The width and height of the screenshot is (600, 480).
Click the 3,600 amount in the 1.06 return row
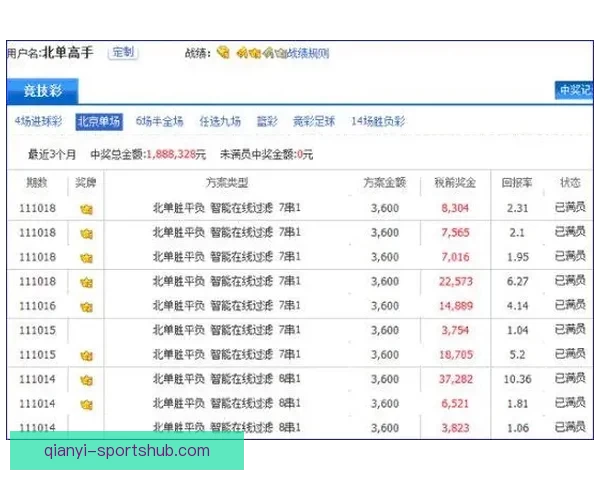click(385, 428)
